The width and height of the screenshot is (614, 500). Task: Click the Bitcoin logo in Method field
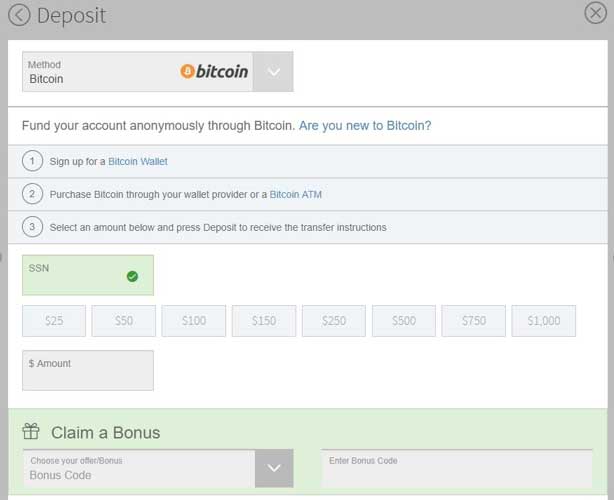[x=214, y=71]
